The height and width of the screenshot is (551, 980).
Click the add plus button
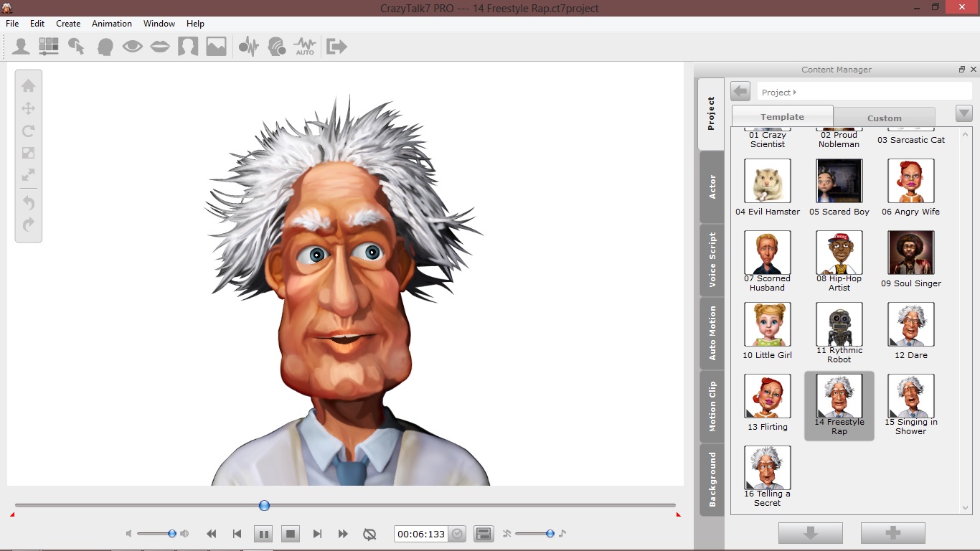point(893,533)
